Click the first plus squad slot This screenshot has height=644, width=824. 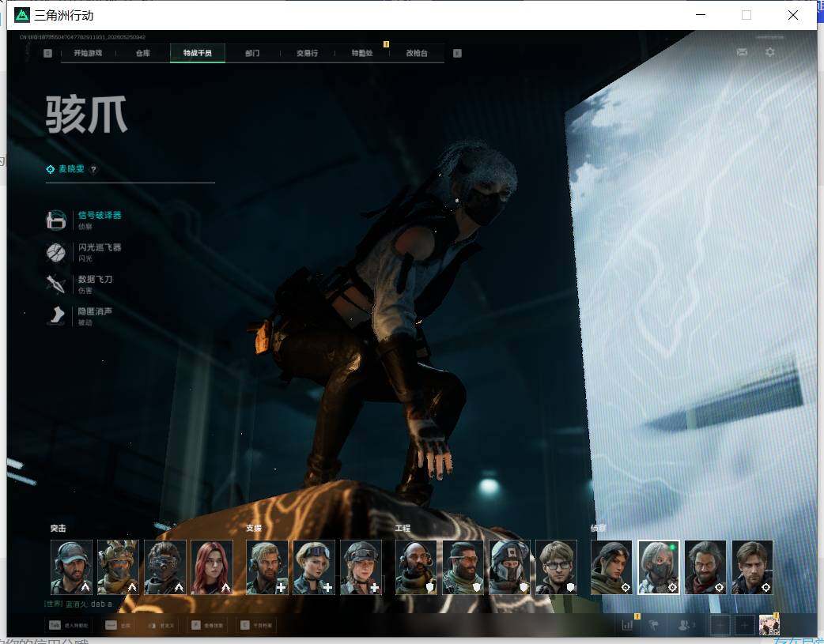[720, 625]
